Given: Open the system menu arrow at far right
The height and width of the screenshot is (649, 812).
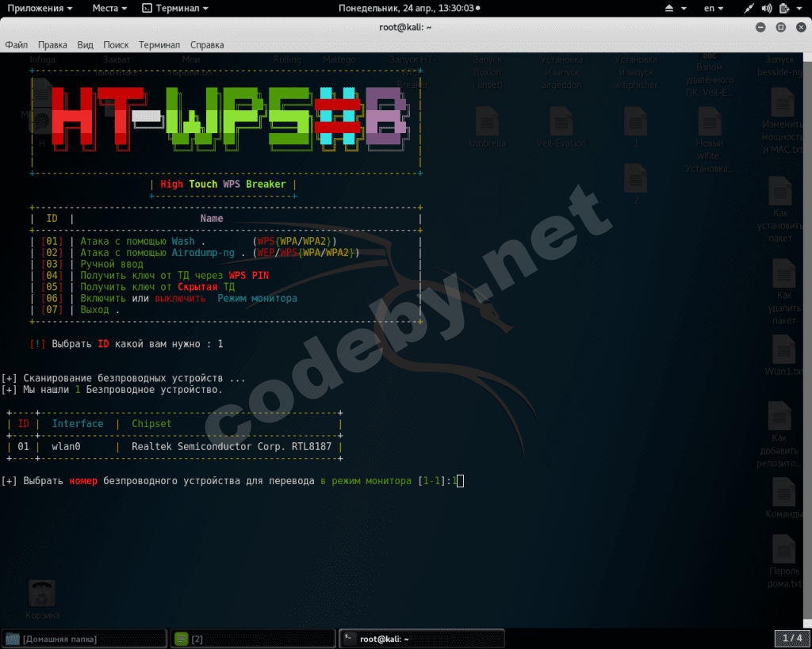Looking at the screenshot, I should (x=799, y=8).
